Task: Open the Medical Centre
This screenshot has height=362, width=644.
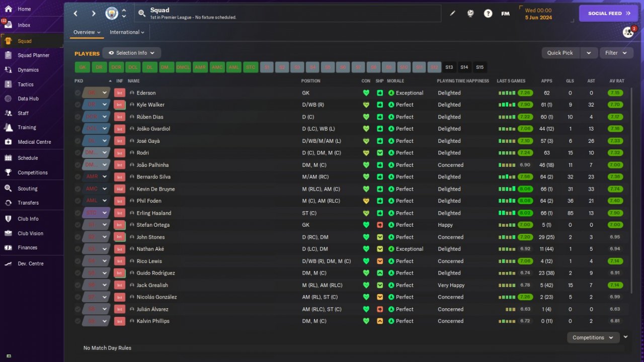Action: 34,142
